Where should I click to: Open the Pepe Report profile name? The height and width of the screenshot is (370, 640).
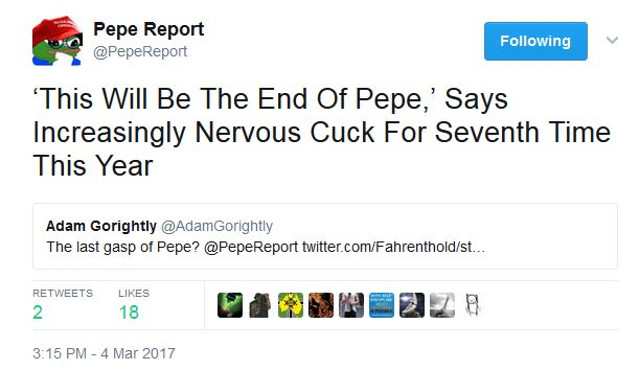(149, 29)
